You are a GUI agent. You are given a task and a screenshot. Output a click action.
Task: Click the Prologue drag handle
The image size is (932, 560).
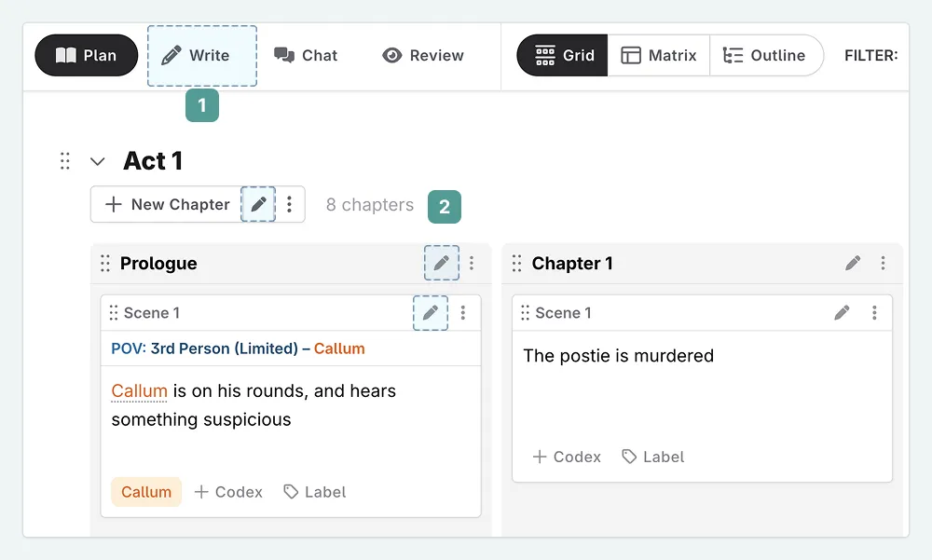tap(105, 264)
